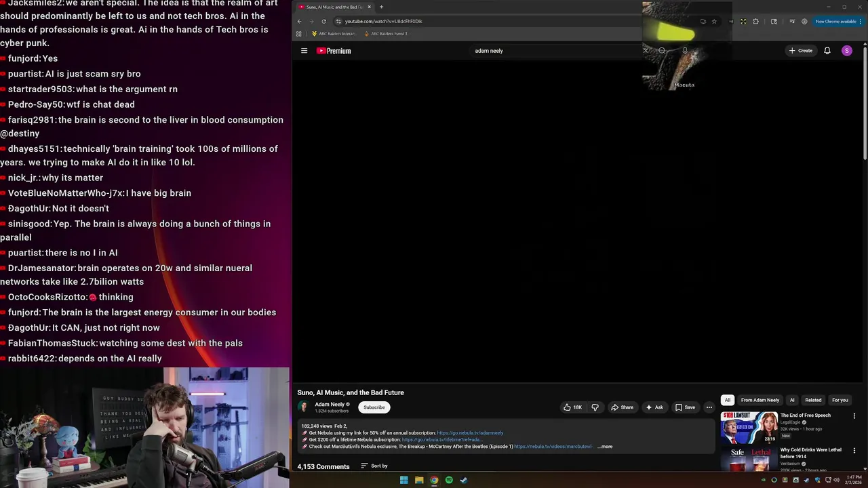Open the Chrome apps grid shortcut
This screenshot has height=488, width=868.
[298, 34]
